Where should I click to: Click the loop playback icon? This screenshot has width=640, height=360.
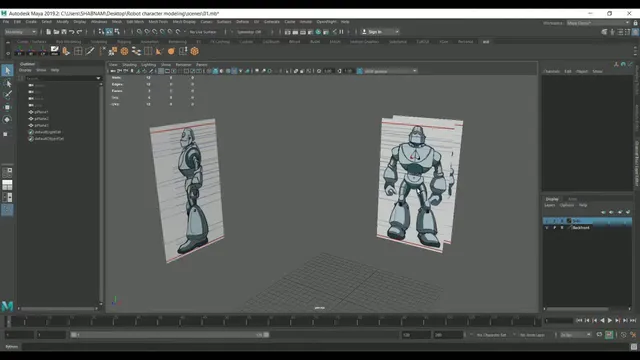599,335
